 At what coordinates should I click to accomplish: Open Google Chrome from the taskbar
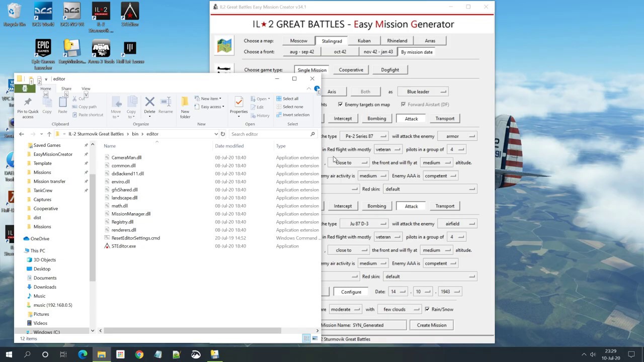pos(139,354)
